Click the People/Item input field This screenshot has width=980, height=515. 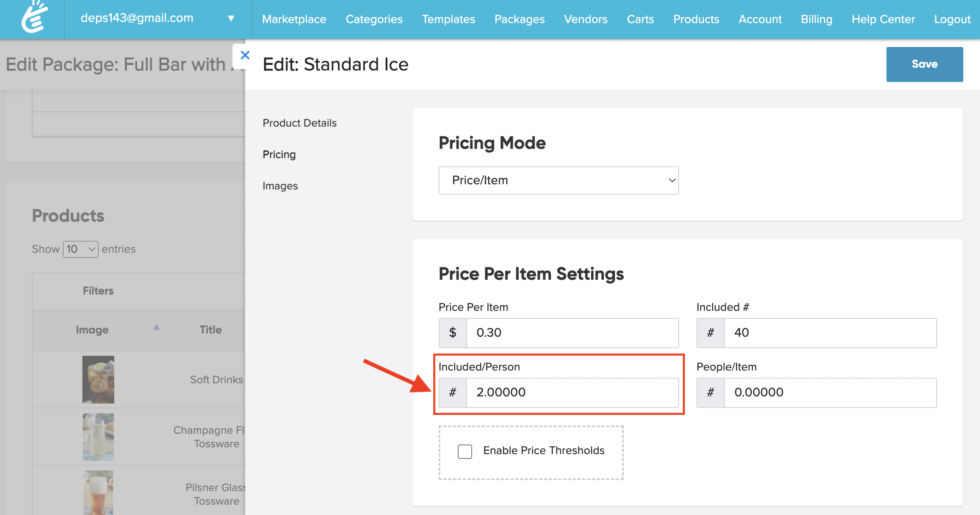(830, 392)
